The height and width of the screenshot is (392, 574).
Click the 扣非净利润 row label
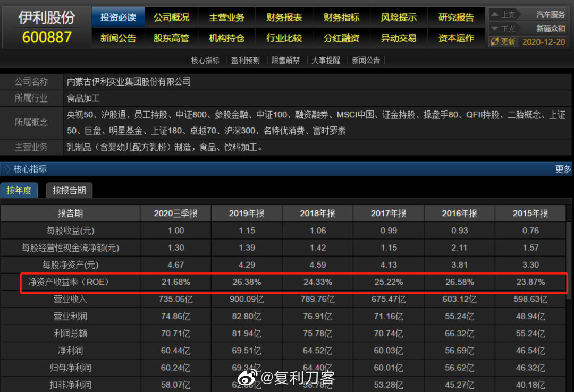(70, 385)
